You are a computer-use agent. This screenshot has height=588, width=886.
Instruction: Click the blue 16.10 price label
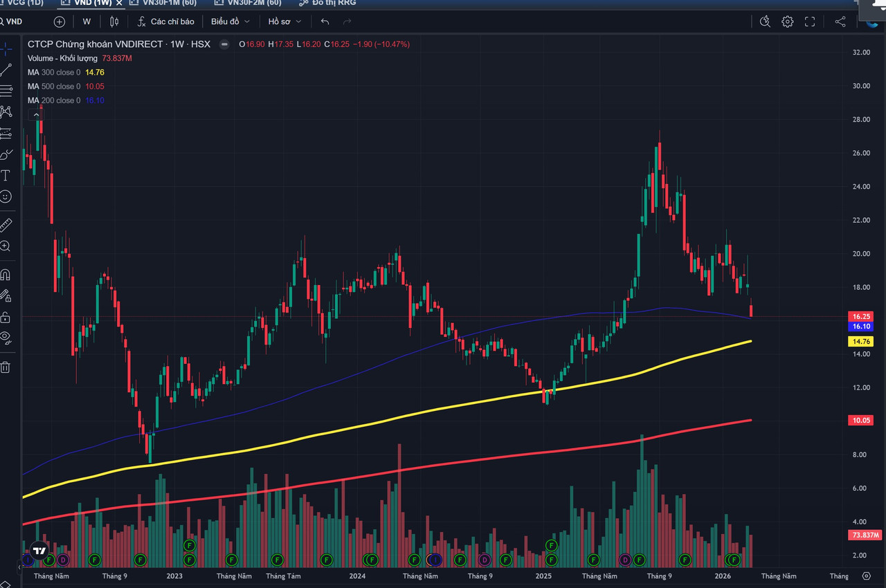click(x=862, y=327)
